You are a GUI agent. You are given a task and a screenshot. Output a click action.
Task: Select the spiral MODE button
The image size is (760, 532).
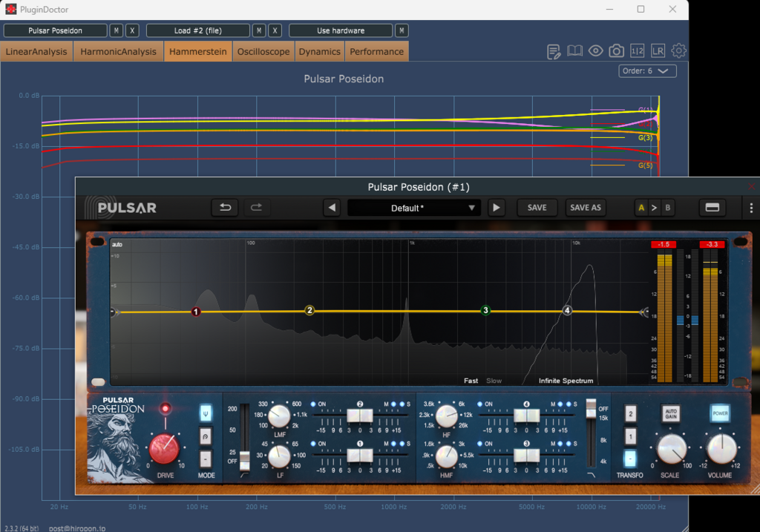tap(206, 436)
